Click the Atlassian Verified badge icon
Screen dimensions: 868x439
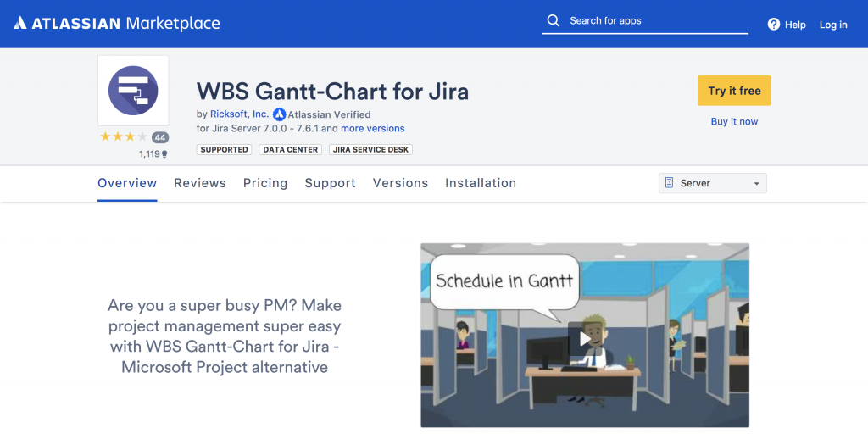(x=280, y=114)
